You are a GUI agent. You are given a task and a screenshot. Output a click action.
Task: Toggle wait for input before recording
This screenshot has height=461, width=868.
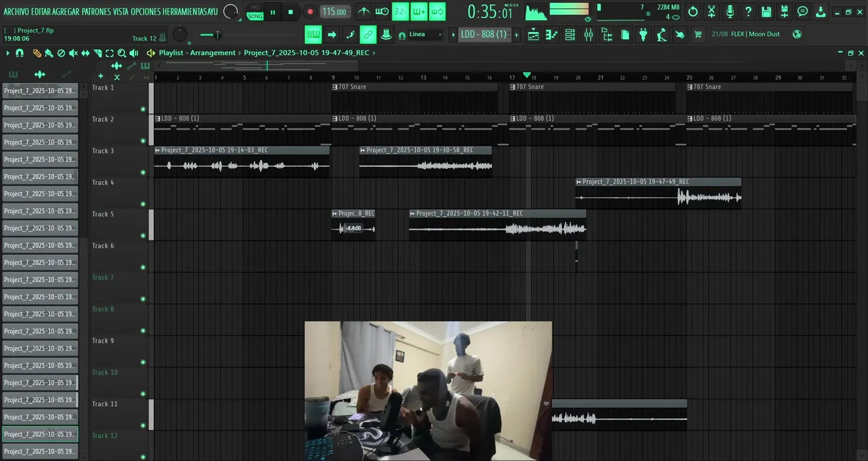point(382,12)
